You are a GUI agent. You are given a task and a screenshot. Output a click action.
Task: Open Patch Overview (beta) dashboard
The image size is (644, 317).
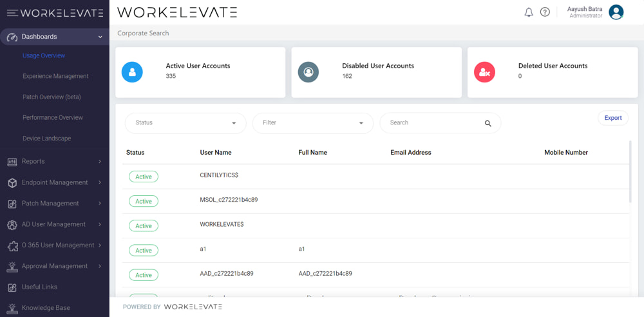pyautogui.click(x=52, y=97)
